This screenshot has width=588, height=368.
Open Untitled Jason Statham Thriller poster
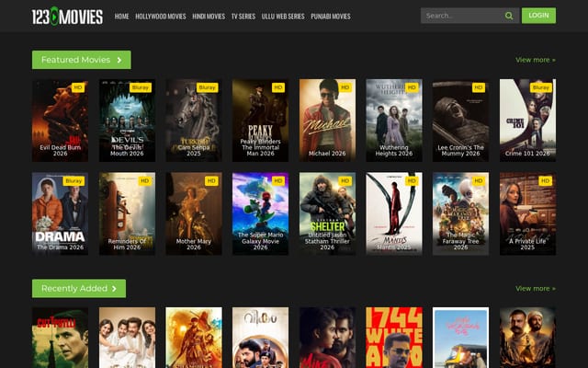click(327, 213)
